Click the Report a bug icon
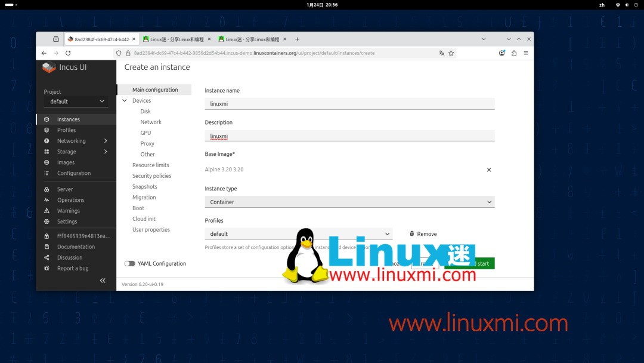 pyautogui.click(x=47, y=268)
